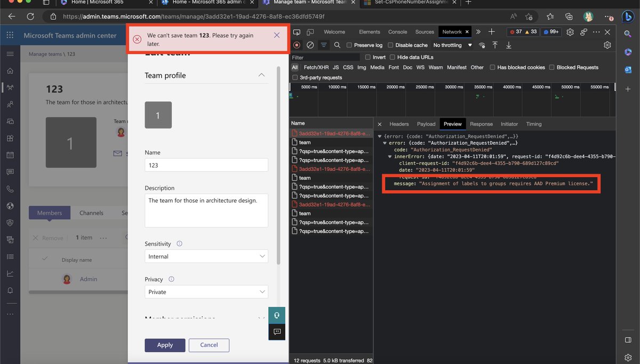Click the network Filter text box

[x=325, y=57]
